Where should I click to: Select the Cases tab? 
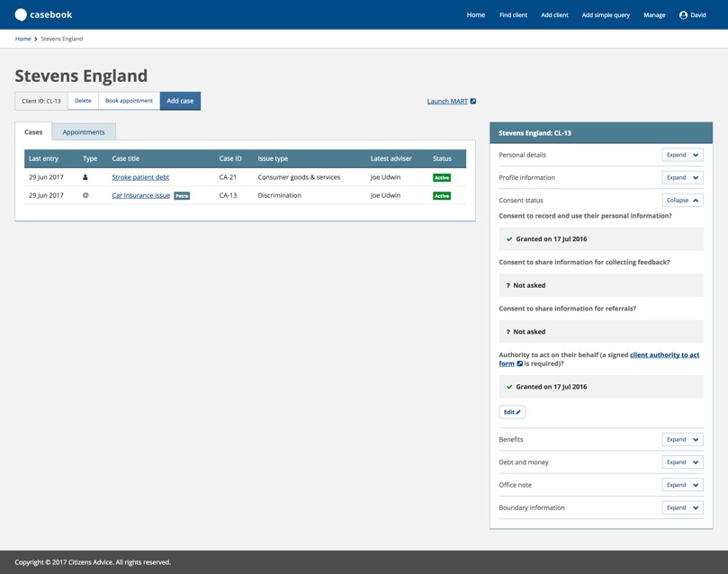pos(33,131)
